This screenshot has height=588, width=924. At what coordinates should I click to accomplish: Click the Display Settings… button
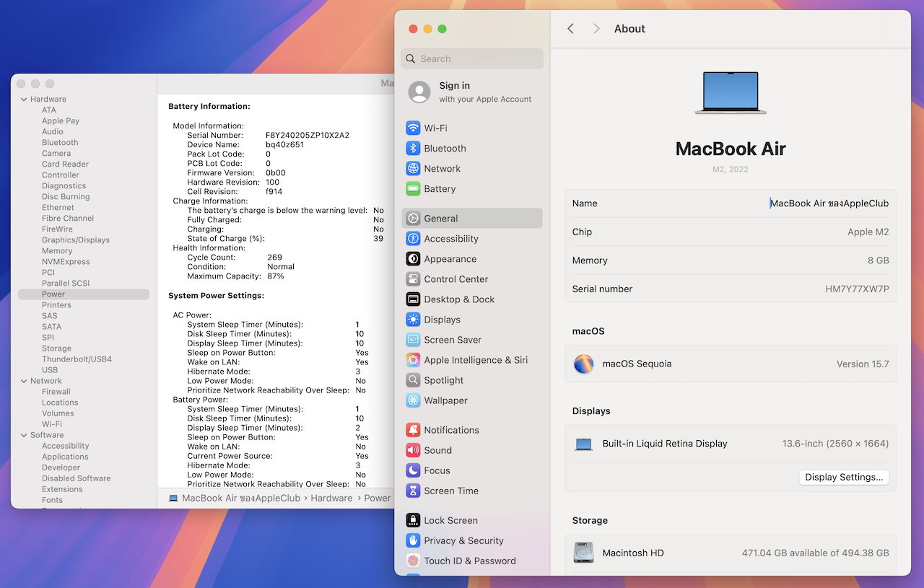coord(844,478)
